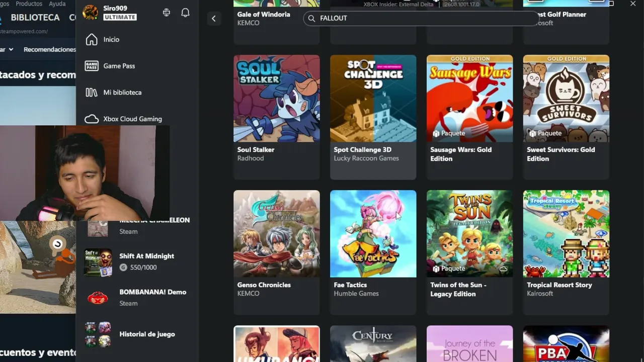Click the Mi biblioteca books icon
Viewport: 644px width, 362px height.
[x=92, y=93]
